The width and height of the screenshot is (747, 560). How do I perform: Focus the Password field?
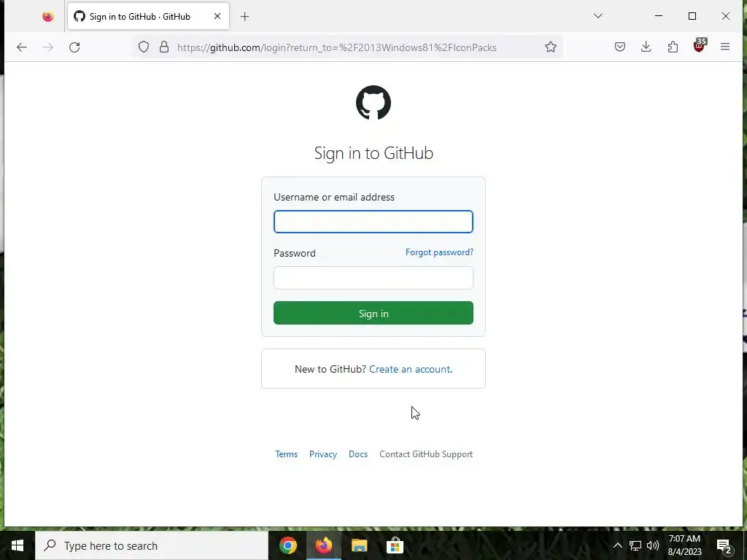point(373,278)
